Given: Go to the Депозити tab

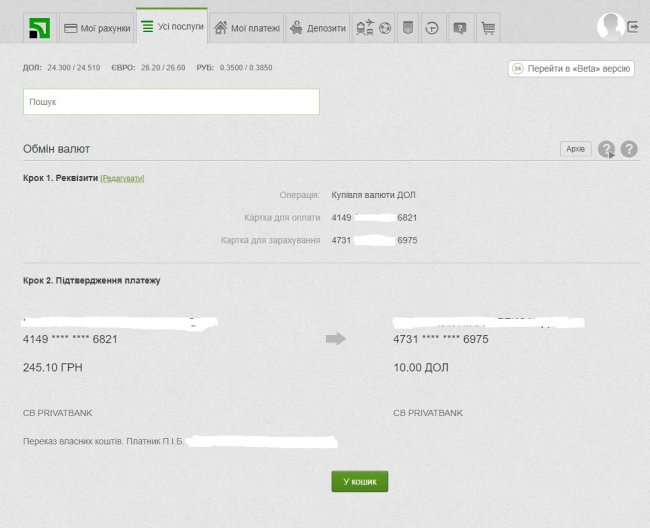Looking at the screenshot, I should click(317, 29).
